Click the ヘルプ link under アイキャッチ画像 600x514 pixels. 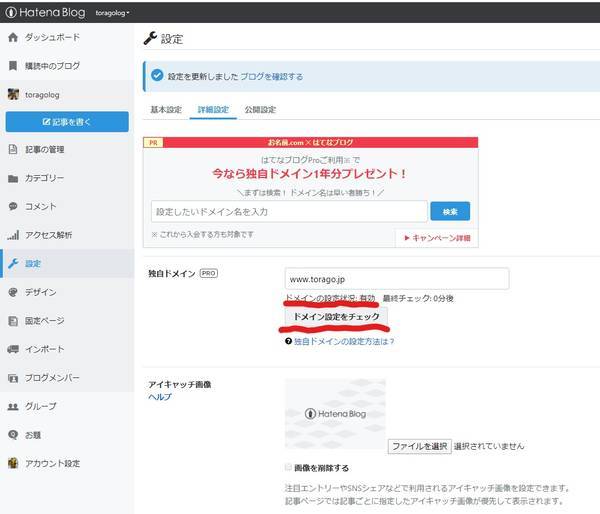pos(160,397)
